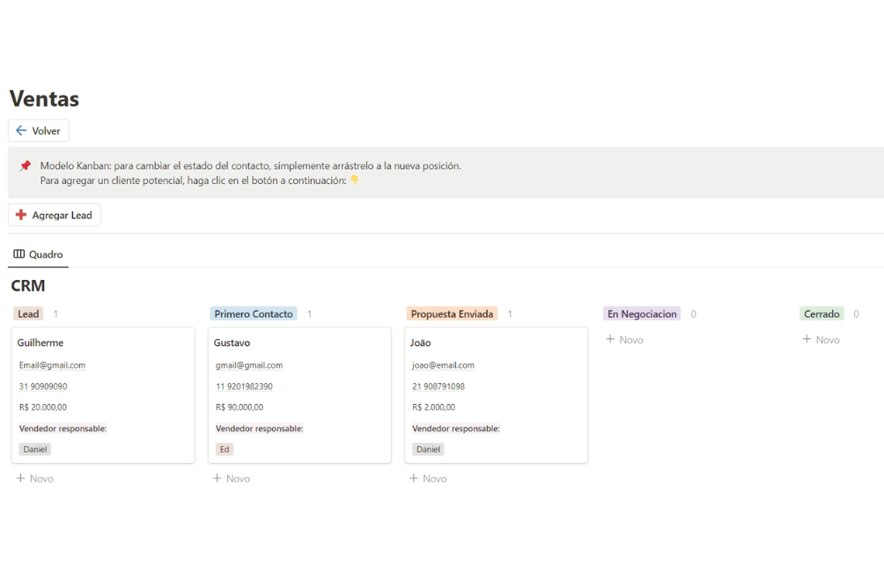Click the Ed vendor tag on Gustavo's card
The height and width of the screenshot is (588, 884).
(225, 449)
